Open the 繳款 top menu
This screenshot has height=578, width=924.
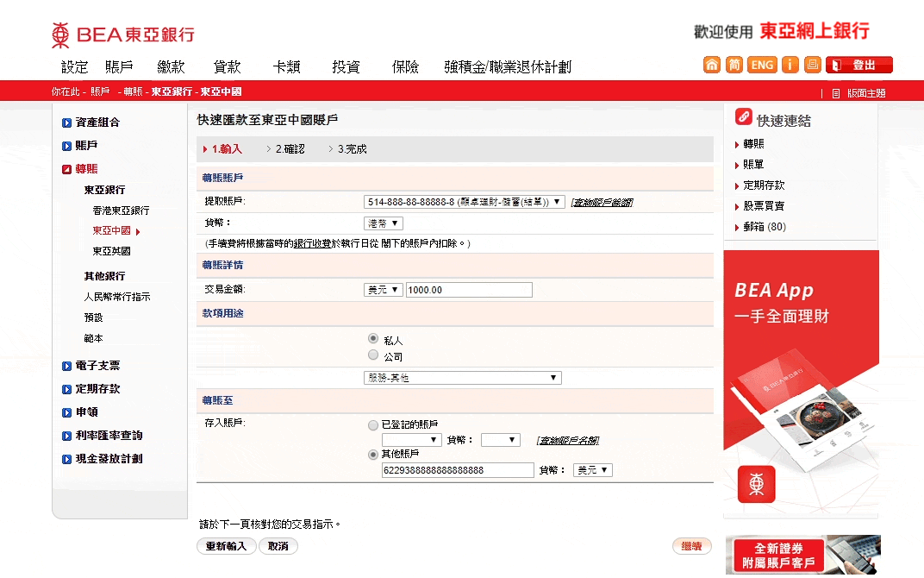tap(171, 67)
